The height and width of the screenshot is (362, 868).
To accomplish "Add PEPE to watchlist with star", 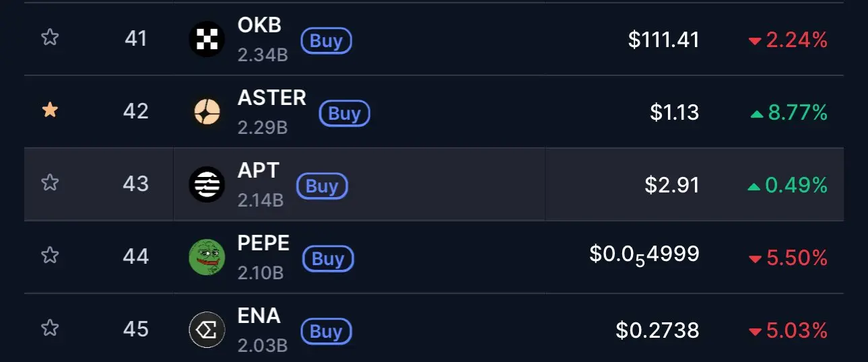I will click(x=50, y=256).
